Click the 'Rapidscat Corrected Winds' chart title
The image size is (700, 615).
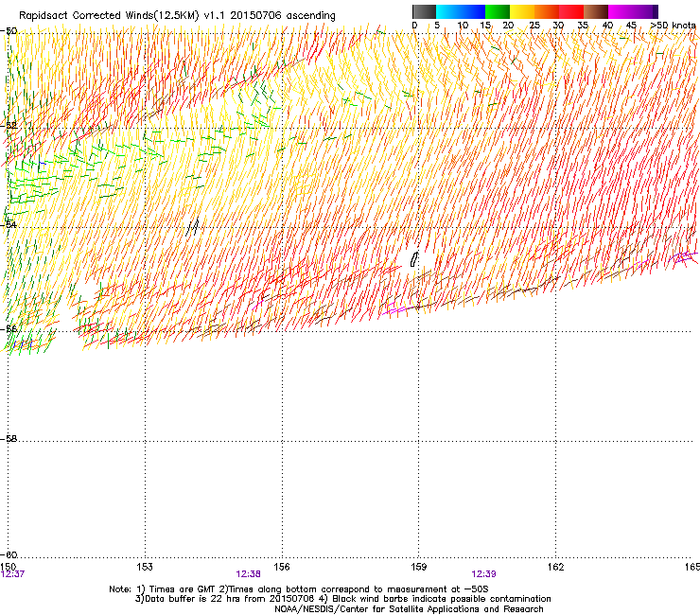177,16
